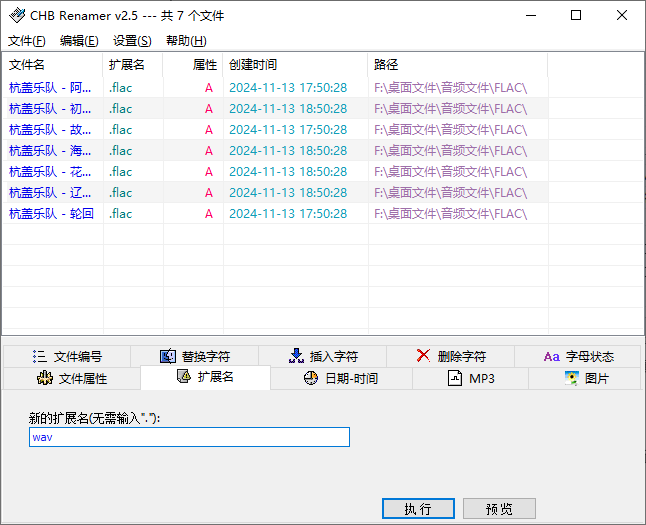Image resolution: width=646 pixels, height=525 pixels.
Task: Click the 执行 execute button
Action: coord(418,509)
